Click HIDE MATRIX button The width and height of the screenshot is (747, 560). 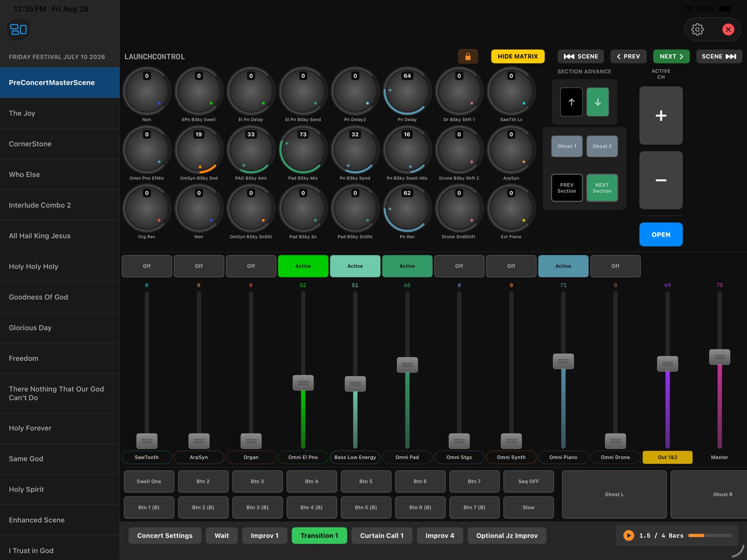coord(518,57)
